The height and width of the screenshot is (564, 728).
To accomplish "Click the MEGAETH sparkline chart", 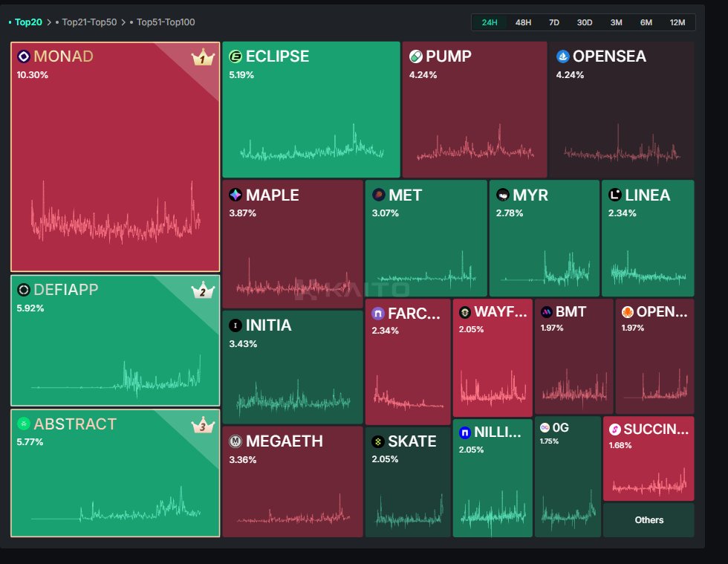I will (x=293, y=510).
